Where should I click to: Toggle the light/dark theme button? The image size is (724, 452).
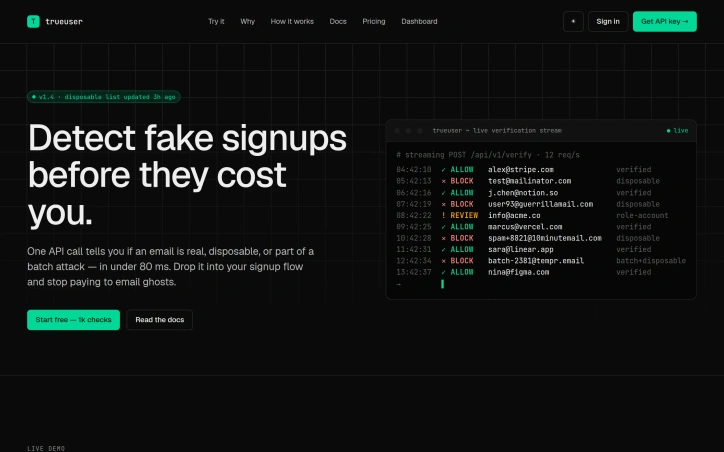coord(573,21)
